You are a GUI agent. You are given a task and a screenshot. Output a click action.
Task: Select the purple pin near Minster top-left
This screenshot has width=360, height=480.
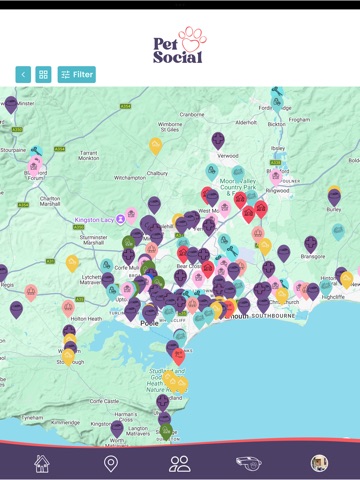(11, 104)
